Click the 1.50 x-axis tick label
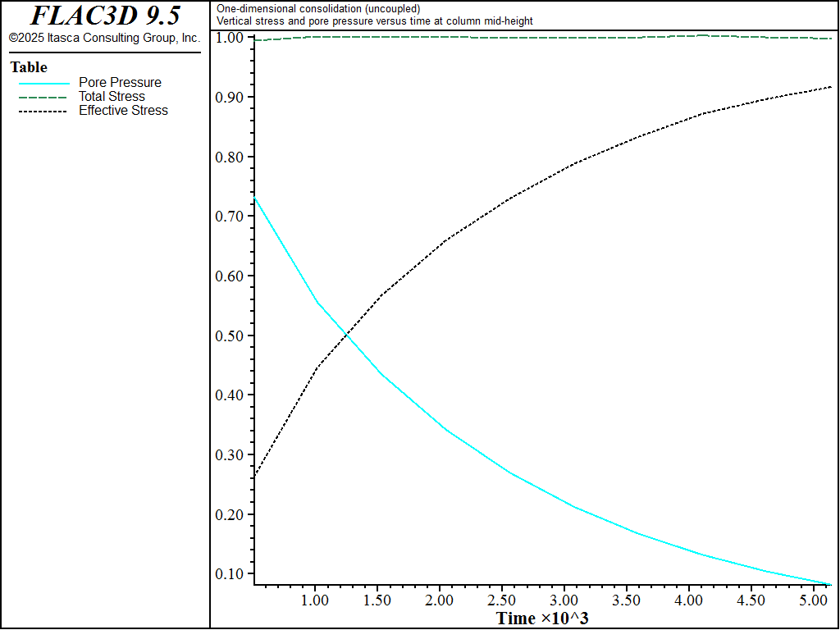This screenshot has height=630, width=840. pos(377,600)
